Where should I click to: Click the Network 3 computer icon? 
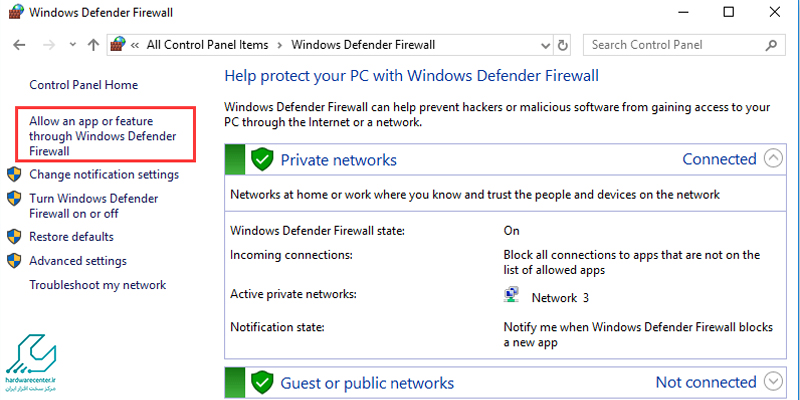[x=512, y=296]
